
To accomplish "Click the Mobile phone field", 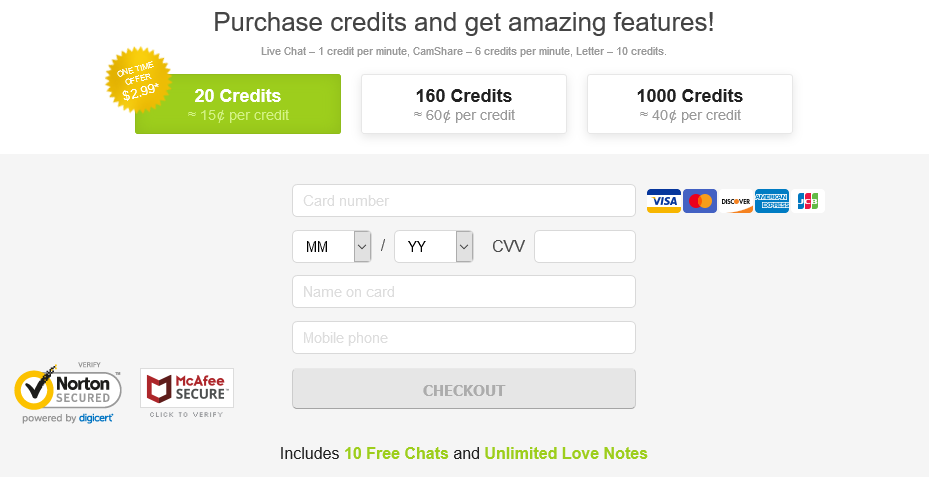I will click(464, 337).
